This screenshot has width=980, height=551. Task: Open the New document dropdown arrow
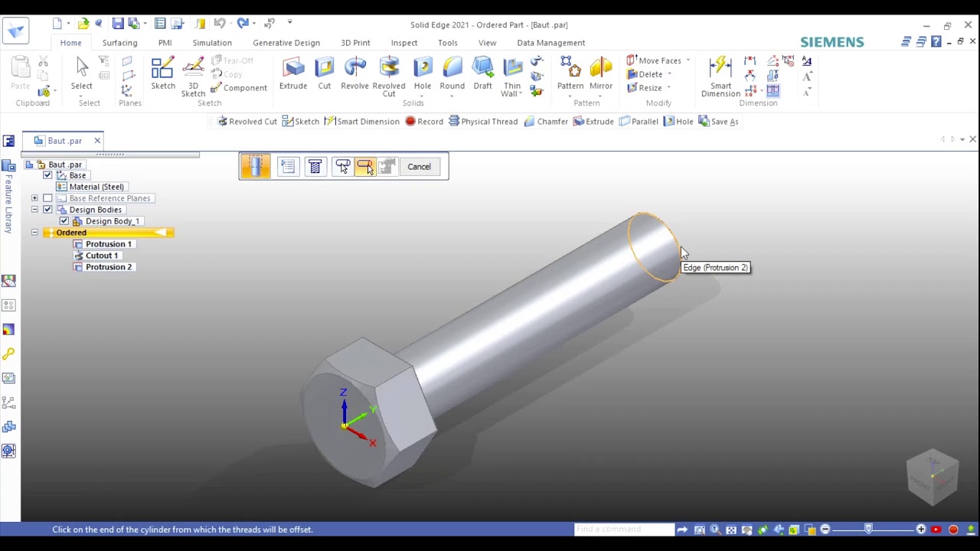click(x=68, y=24)
